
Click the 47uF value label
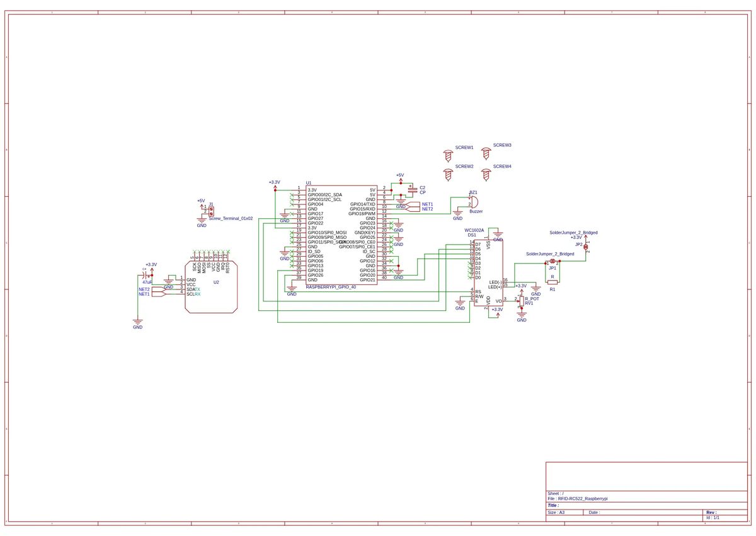(147, 283)
